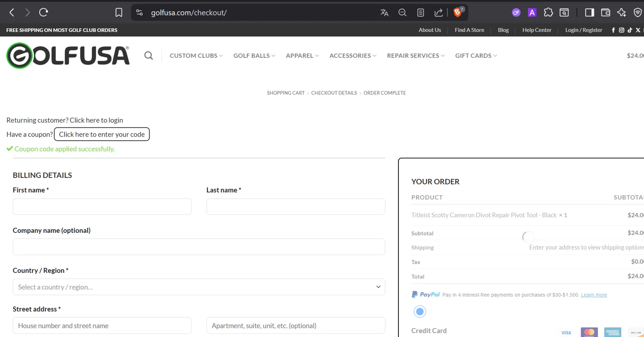Open the extensions puzzle icon

(548, 12)
